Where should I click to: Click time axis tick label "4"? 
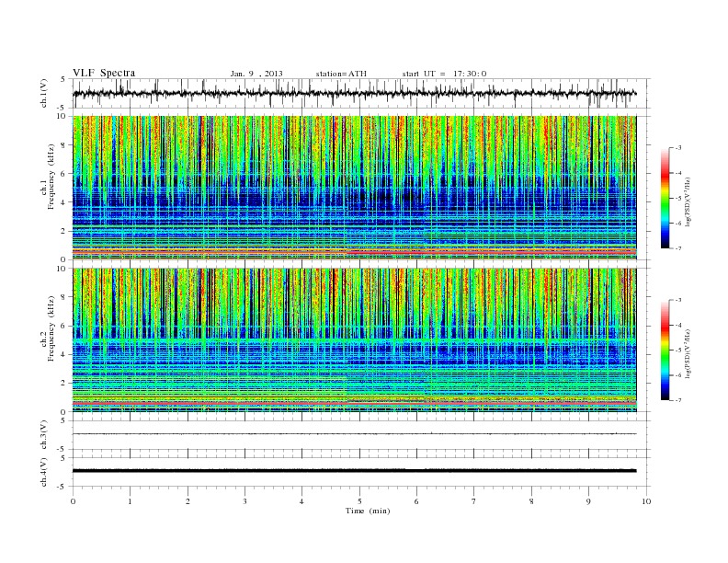click(301, 501)
